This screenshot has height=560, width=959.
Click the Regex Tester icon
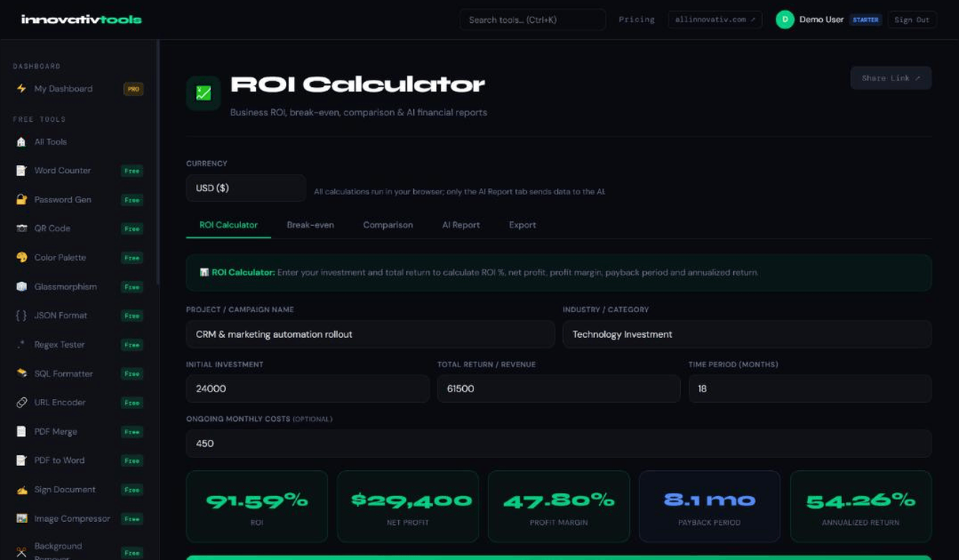pos(21,344)
